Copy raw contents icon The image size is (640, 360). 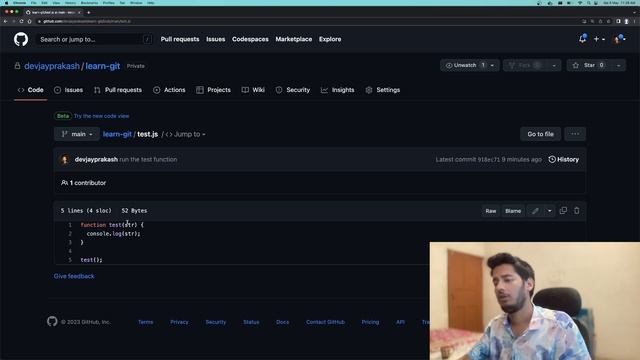563,211
